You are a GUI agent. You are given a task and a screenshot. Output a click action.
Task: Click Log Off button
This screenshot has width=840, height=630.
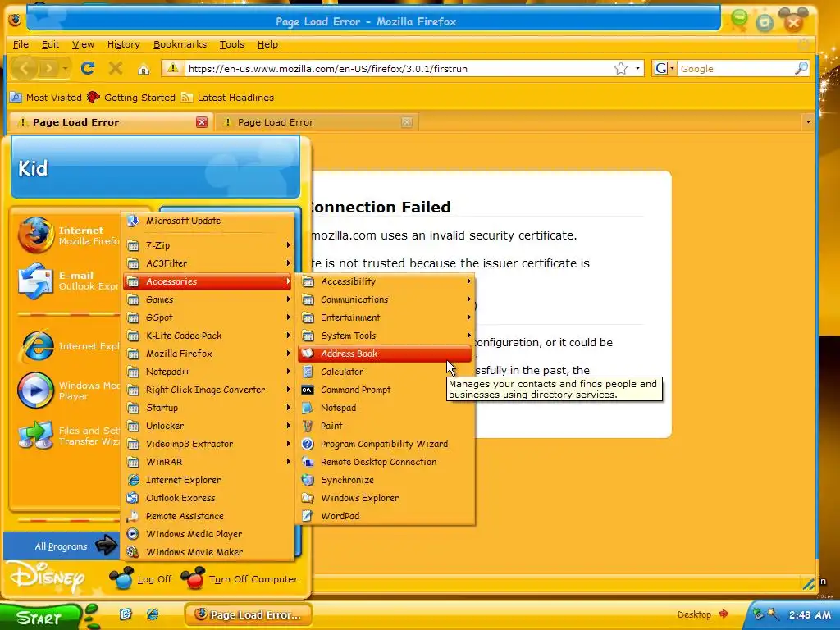(x=141, y=579)
